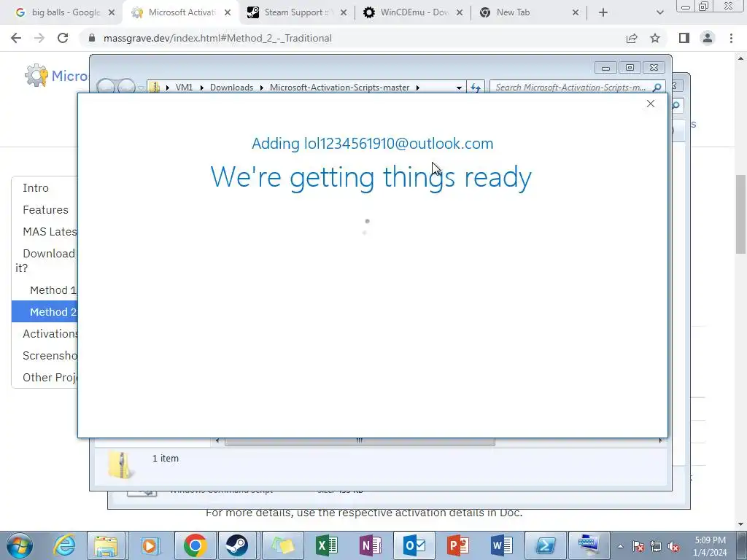Open network tray icon
Screen dimensions: 747x560
pyautogui.click(x=656, y=546)
